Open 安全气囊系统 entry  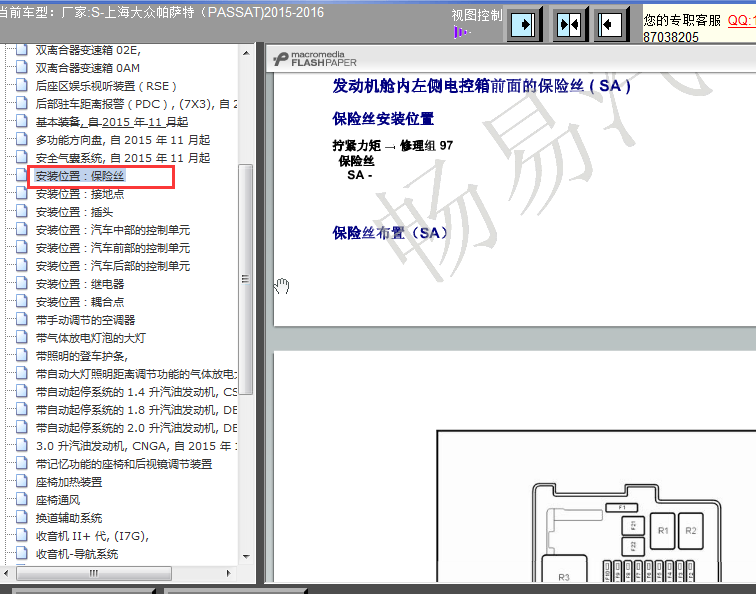click(x=122, y=158)
